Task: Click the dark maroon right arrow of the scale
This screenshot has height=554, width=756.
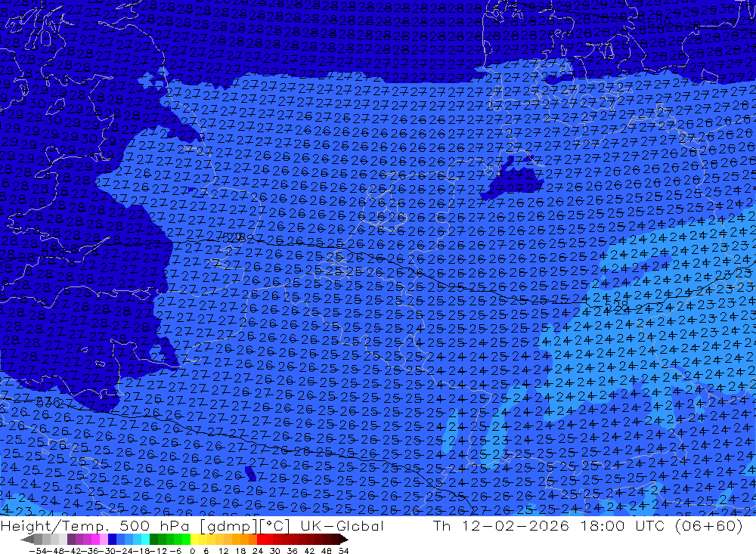Action: 344,540
